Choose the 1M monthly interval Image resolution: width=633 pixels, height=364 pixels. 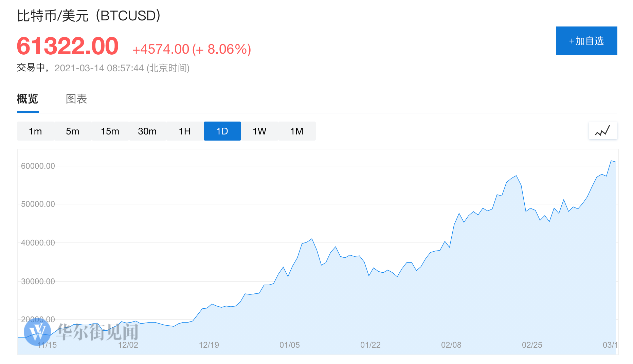[297, 131]
